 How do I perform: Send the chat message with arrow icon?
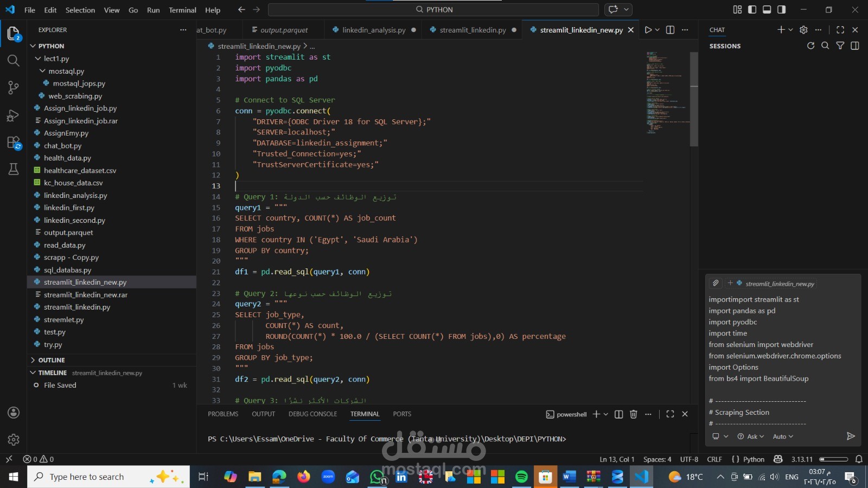click(851, 436)
